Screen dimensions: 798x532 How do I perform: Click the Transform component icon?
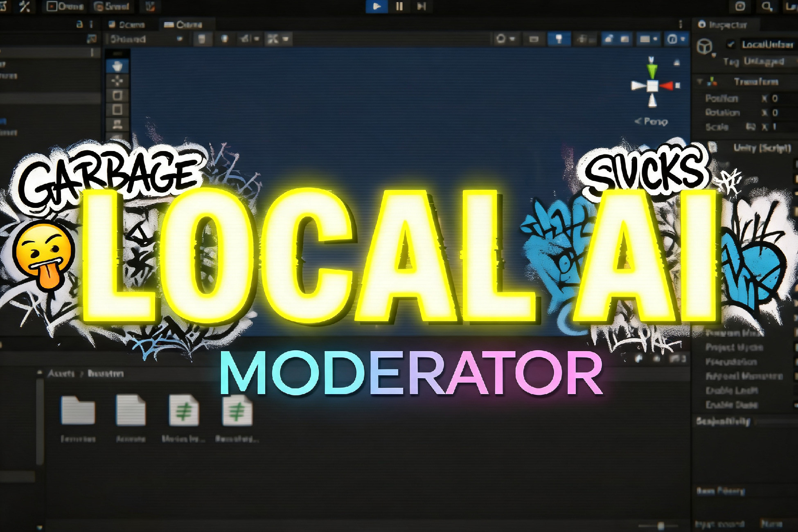[x=712, y=81]
